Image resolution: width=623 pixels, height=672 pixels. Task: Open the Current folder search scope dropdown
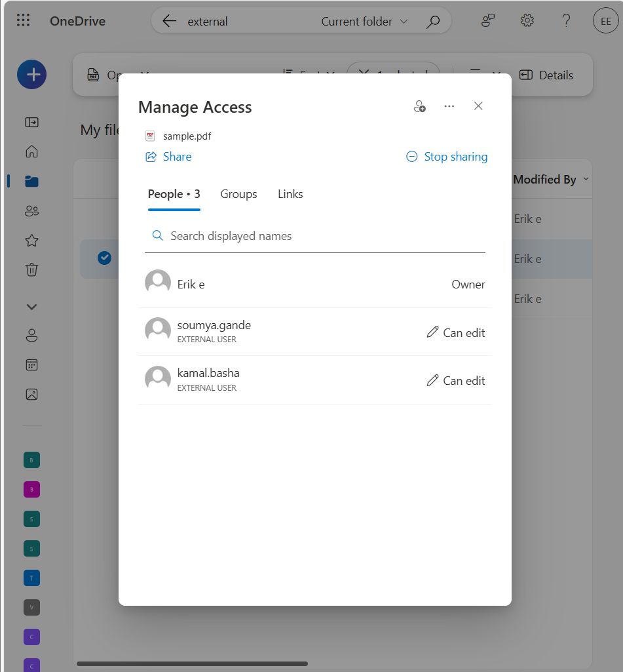[364, 20]
